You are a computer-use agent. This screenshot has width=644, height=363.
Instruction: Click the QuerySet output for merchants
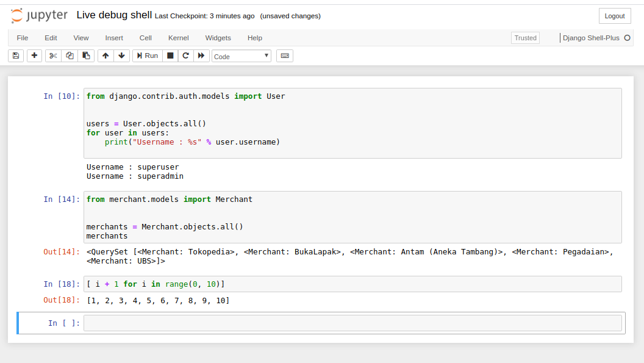pyautogui.click(x=349, y=256)
